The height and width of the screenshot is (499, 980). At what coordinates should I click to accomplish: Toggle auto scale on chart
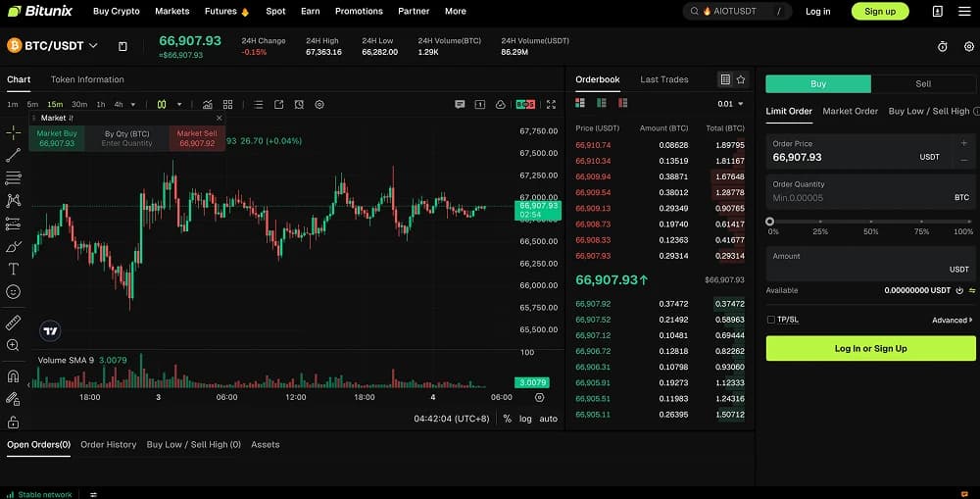(548, 419)
